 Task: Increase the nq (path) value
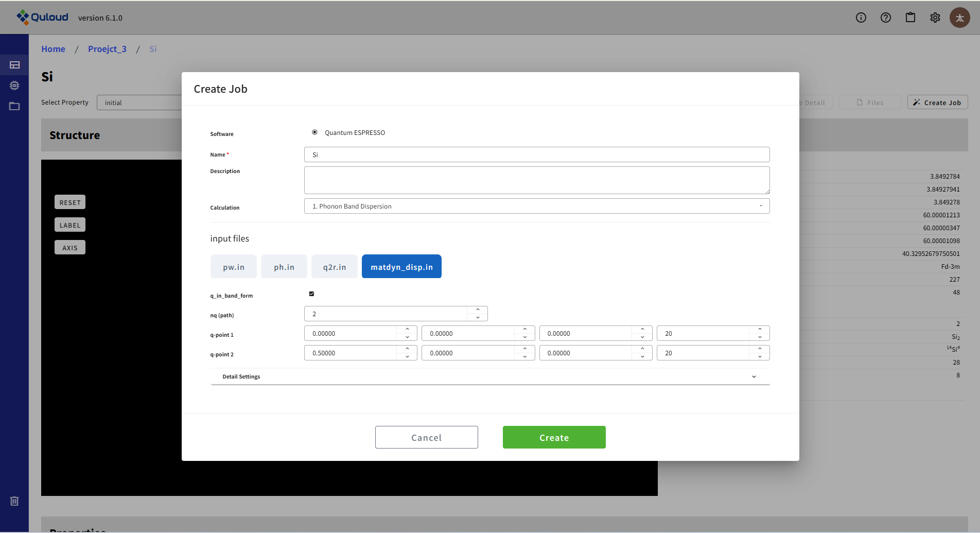click(478, 310)
